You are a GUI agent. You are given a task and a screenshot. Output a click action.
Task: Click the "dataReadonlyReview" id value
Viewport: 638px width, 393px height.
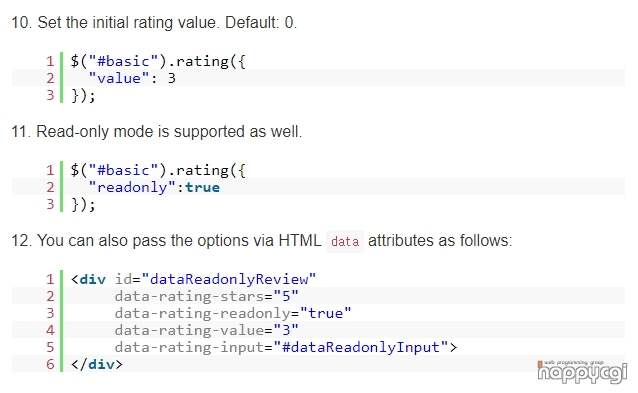229,279
